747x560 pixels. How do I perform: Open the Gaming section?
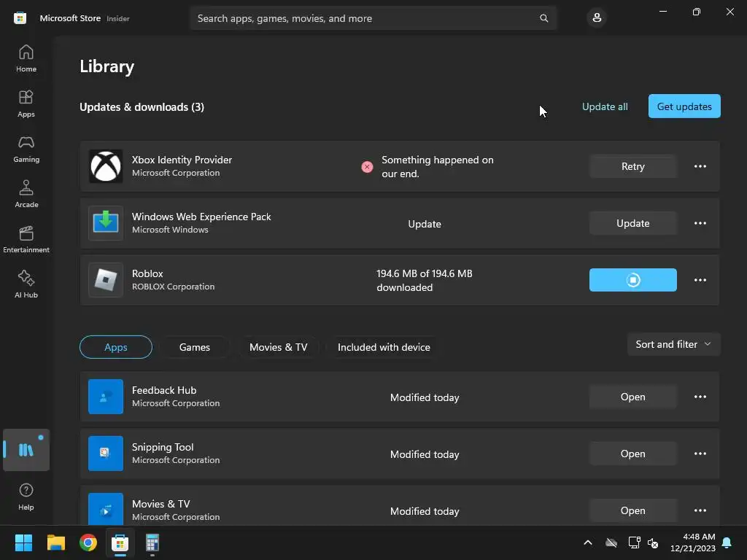click(x=26, y=149)
